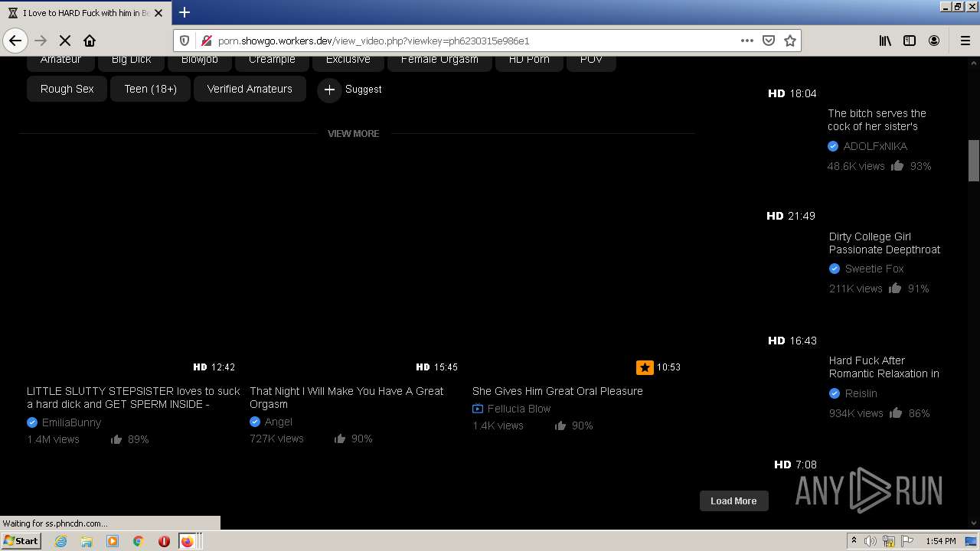The image size is (980, 551).
Task: Click the orange star premium badge
Action: click(x=645, y=367)
